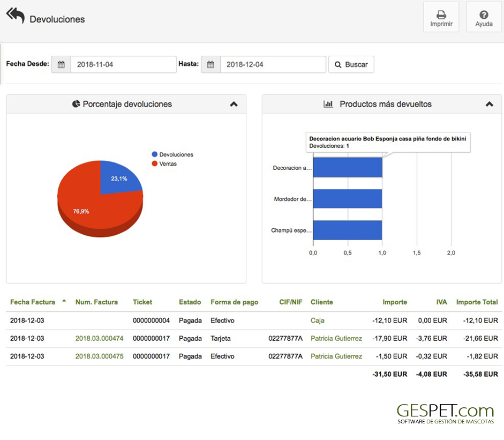Image resolution: width=504 pixels, height=440 pixels.
Task: Click the Devoluciones page title
Action: [57, 19]
